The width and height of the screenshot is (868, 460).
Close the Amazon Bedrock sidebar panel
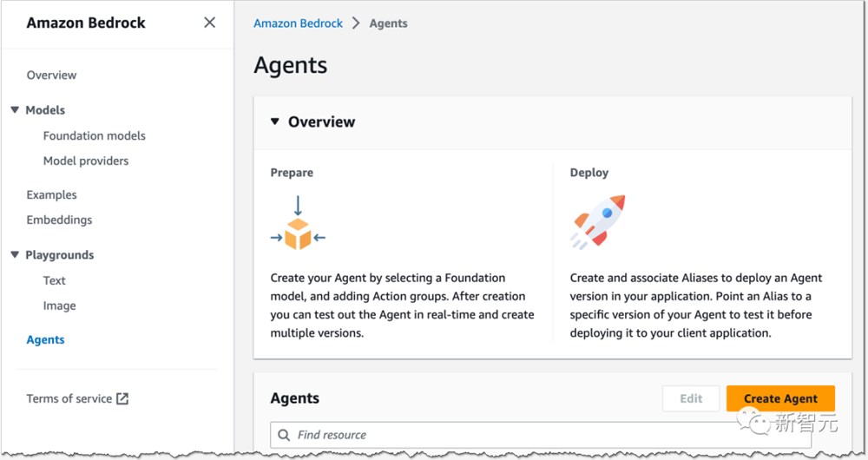209,23
